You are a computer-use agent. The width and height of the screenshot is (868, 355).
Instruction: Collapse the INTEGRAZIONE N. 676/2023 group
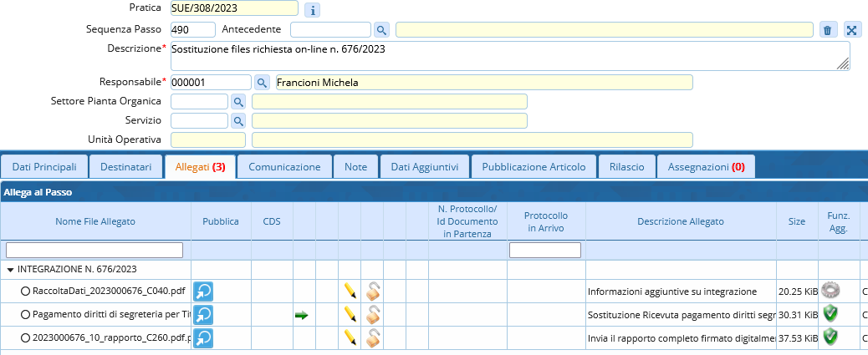click(10, 270)
